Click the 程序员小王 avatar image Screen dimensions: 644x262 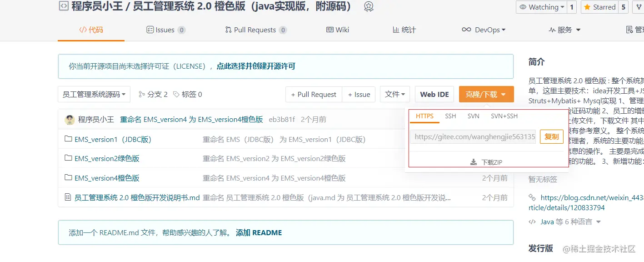[x=70, y=120]
